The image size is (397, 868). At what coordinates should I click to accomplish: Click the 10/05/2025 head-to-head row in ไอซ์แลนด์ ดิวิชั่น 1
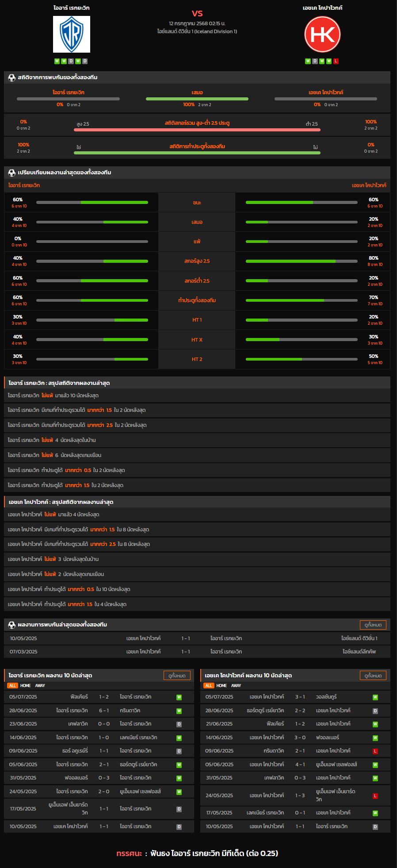pyautogui.click(x=197, y=638)
